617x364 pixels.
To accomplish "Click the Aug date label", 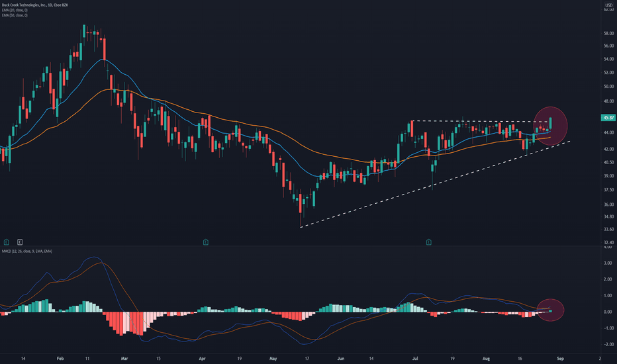I will [x=487, y=359].
